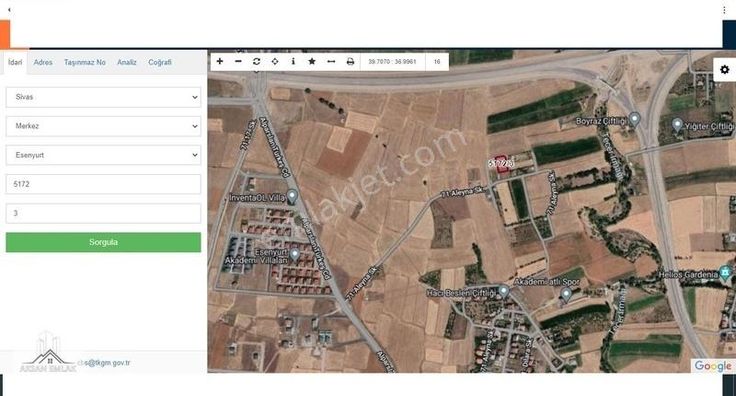
Task: Open the map settings gear icon
Action: click(724, 69)
